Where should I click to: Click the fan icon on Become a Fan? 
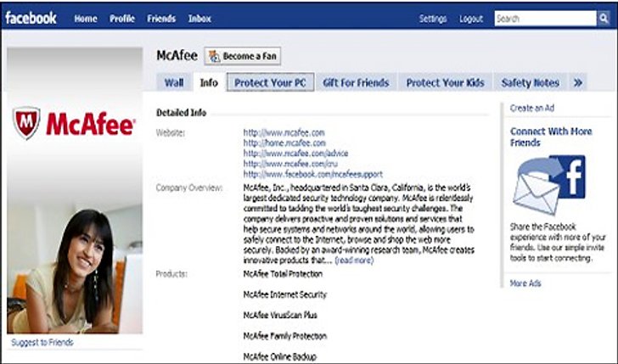click(214, 56)
